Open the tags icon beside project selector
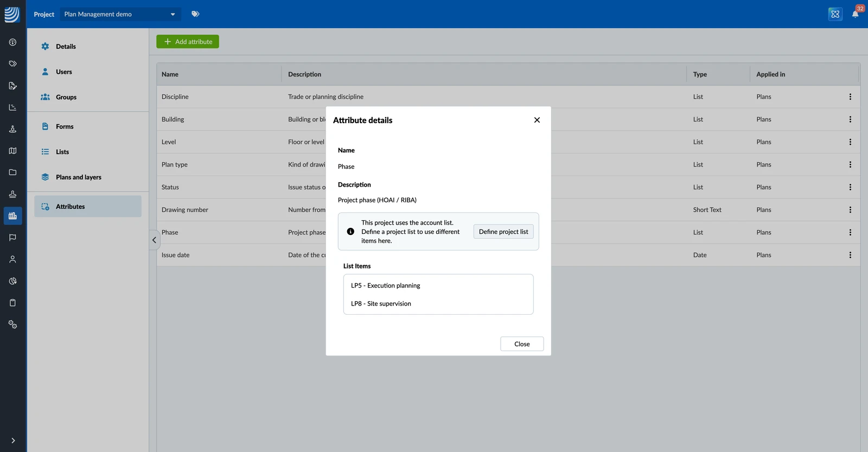This screenshot has height=452, width=868. pos(195,14)
